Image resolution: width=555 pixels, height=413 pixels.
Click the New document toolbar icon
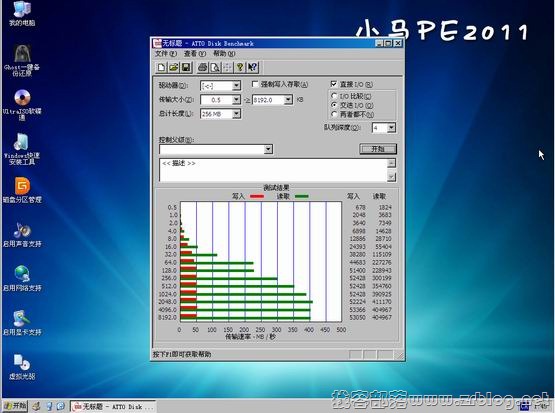pyautogui.click(x=161, y=67)
